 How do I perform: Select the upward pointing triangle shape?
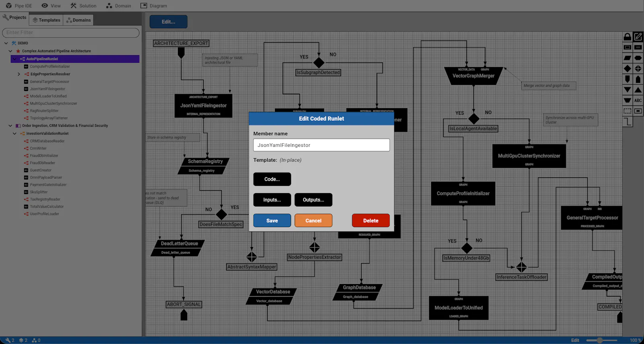tap(638, 90)
